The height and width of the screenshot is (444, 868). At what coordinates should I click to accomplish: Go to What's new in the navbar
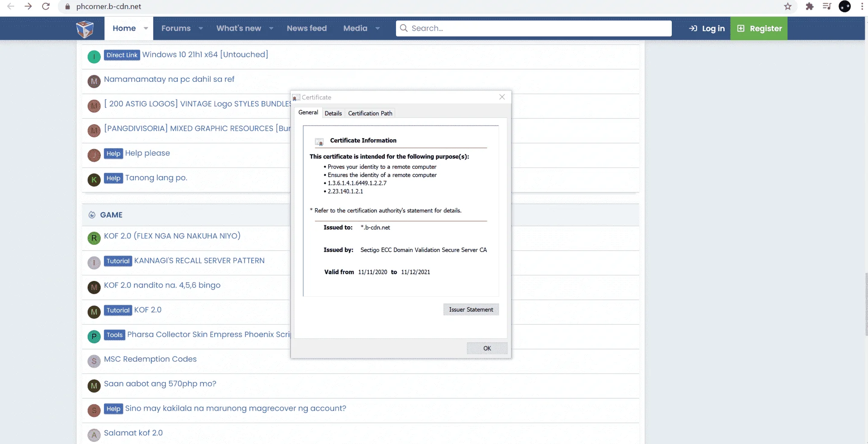click(x=239, y=28)
